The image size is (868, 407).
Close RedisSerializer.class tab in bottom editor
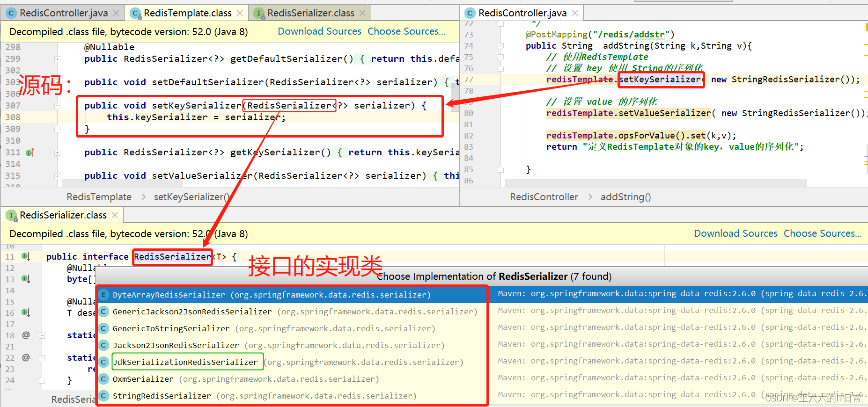point(115,215)
